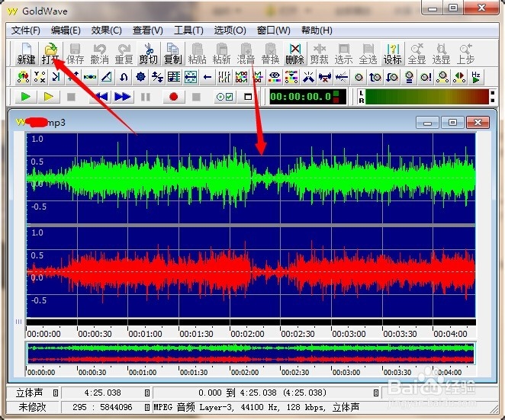Start playback with the green play button
Screen dimensions: 505x420
(x=25, y=97)
